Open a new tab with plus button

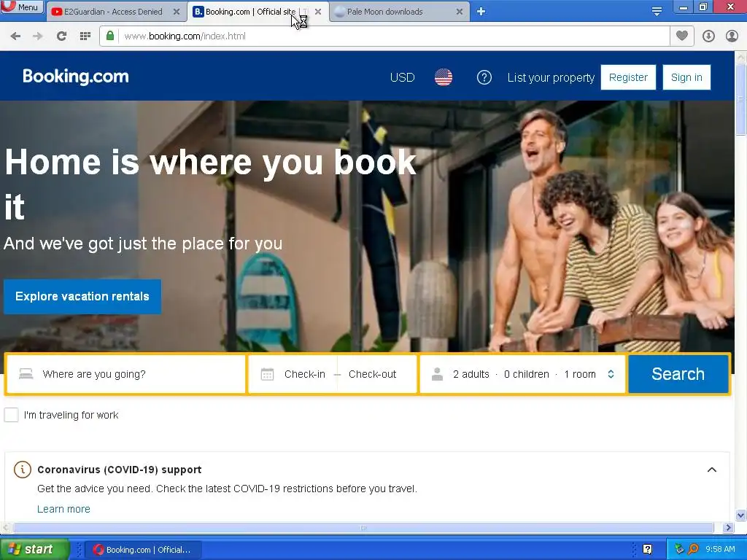[x=481, y=12]
